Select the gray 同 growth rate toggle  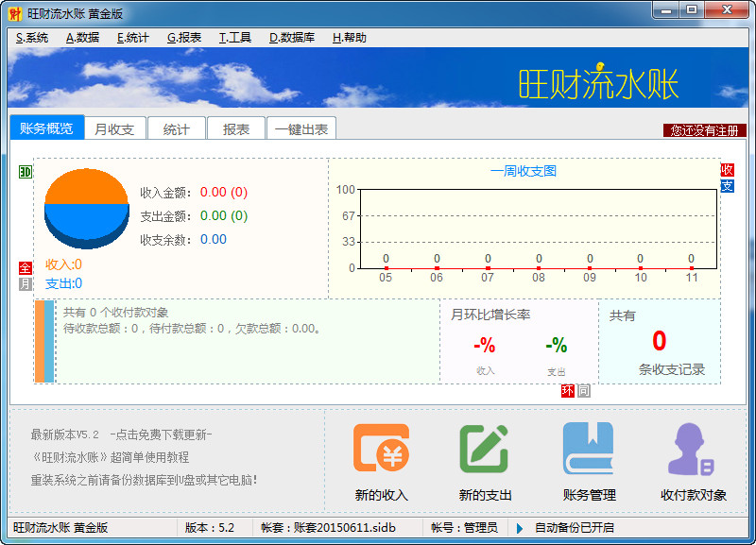[x=584, y=391]
